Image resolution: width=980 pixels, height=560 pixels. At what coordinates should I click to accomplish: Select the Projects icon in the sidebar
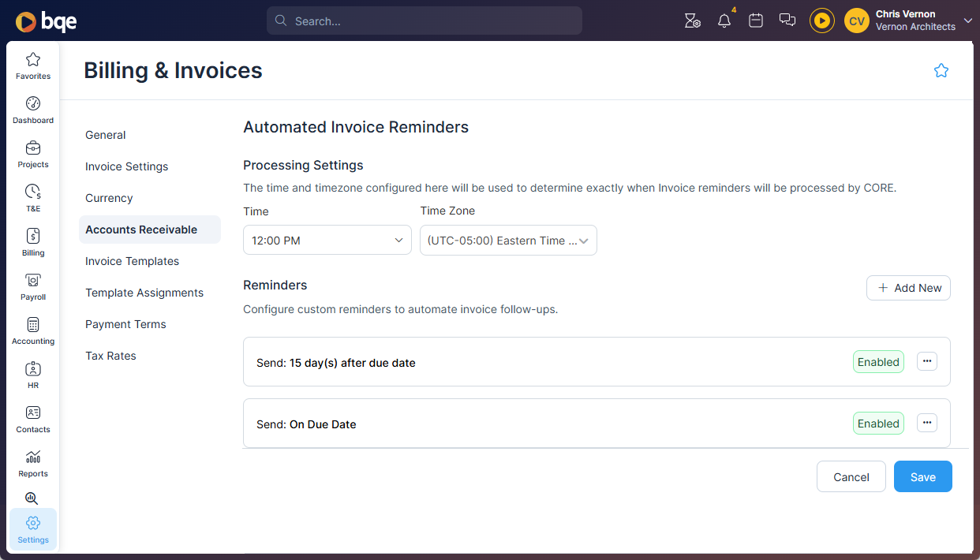[32, 153]
